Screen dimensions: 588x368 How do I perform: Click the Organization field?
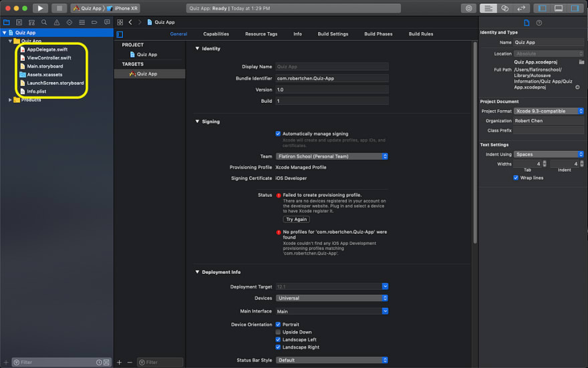pyautogui.click(x=549, y=121)
